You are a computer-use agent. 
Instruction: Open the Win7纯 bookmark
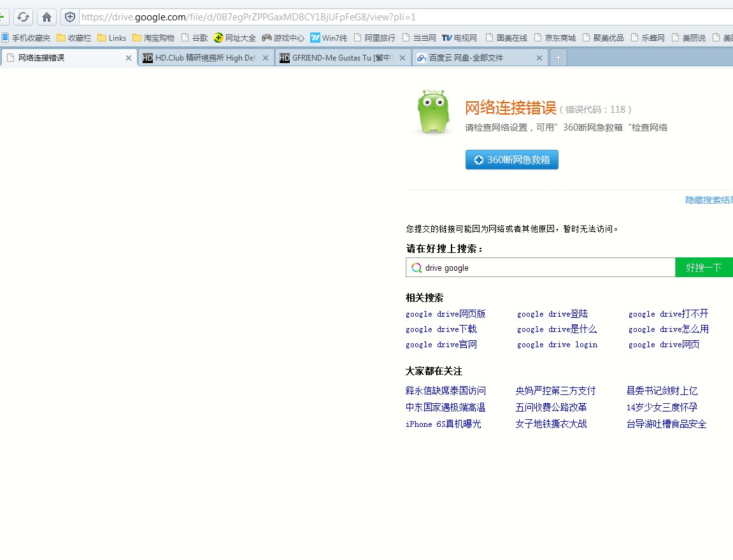[x=329, y=38]
